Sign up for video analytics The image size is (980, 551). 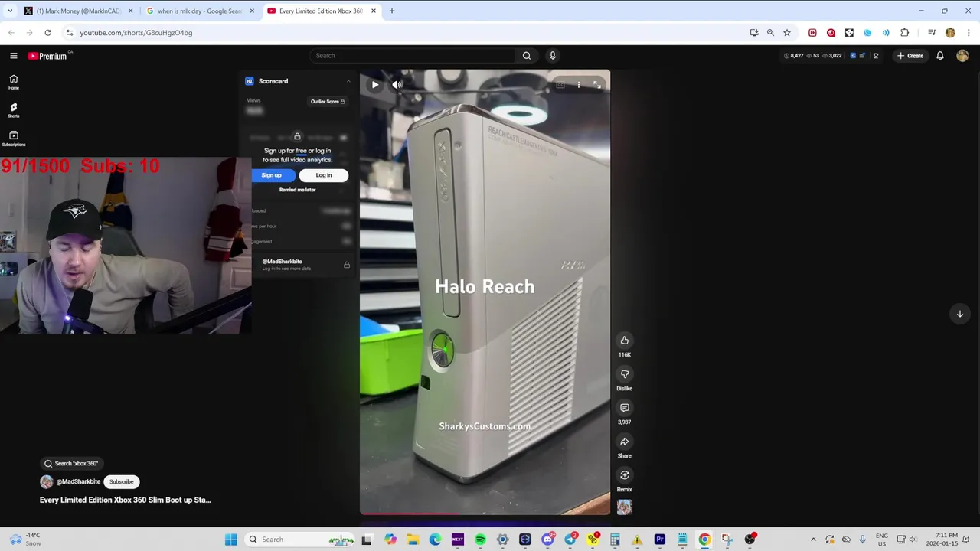tap(271, 175)
